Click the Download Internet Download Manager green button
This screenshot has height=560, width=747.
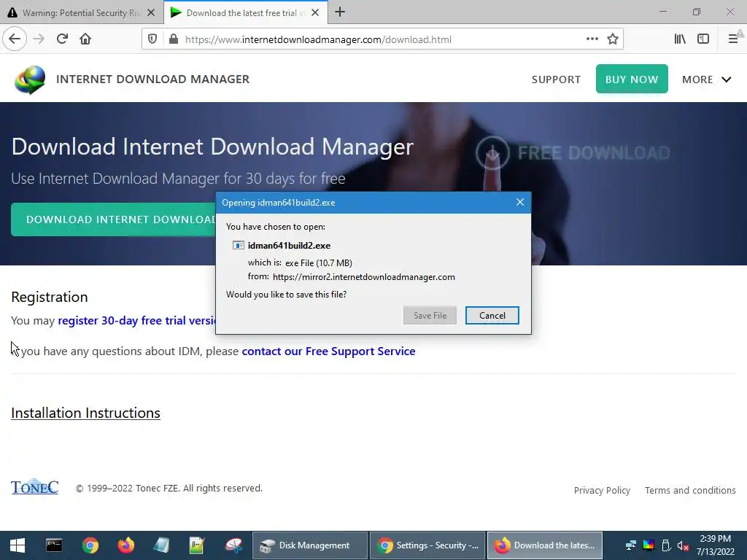pyautogui.click(x=113, y=219)
